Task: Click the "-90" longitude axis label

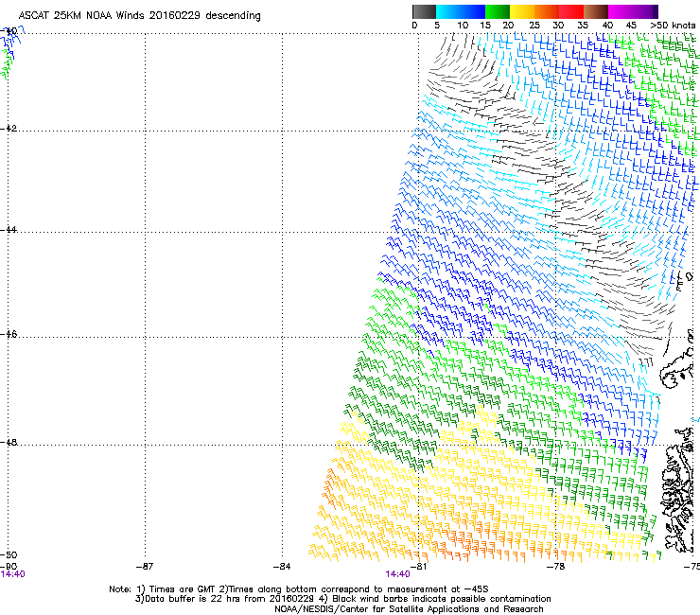Action: click(x=9, y=567)
